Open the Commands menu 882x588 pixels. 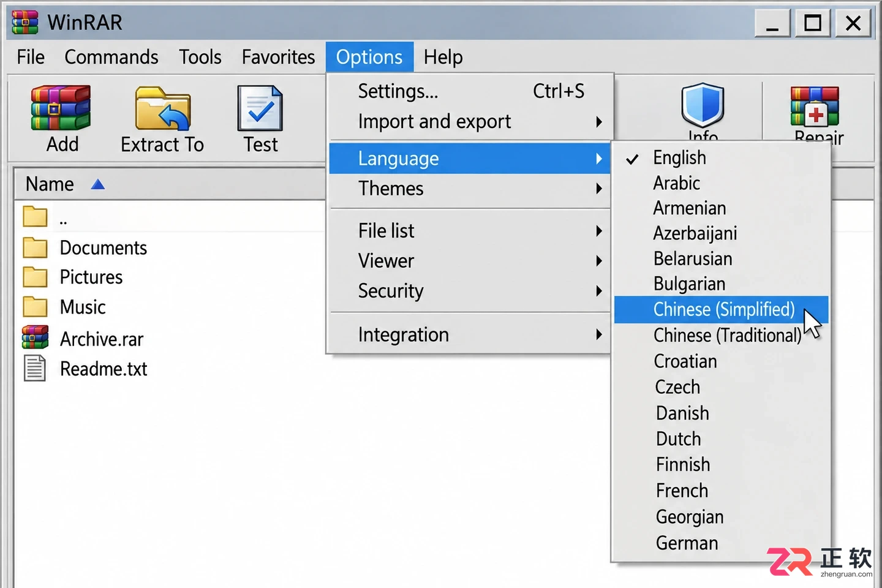tap(111, 57)
